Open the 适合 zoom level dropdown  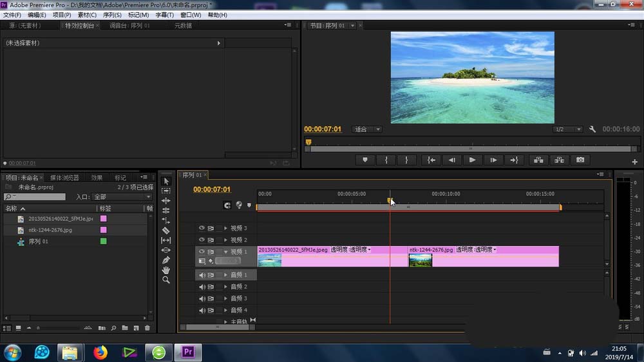tap(367, 129)
